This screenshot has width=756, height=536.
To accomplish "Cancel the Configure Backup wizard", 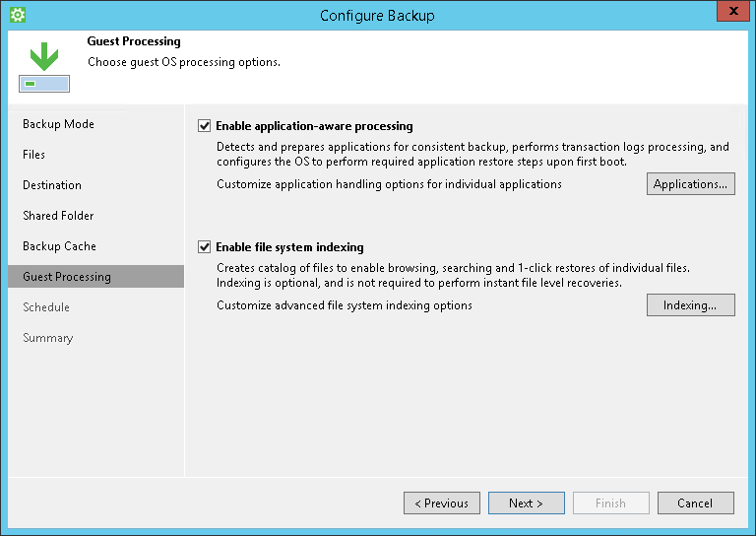I will pos(695,503).
